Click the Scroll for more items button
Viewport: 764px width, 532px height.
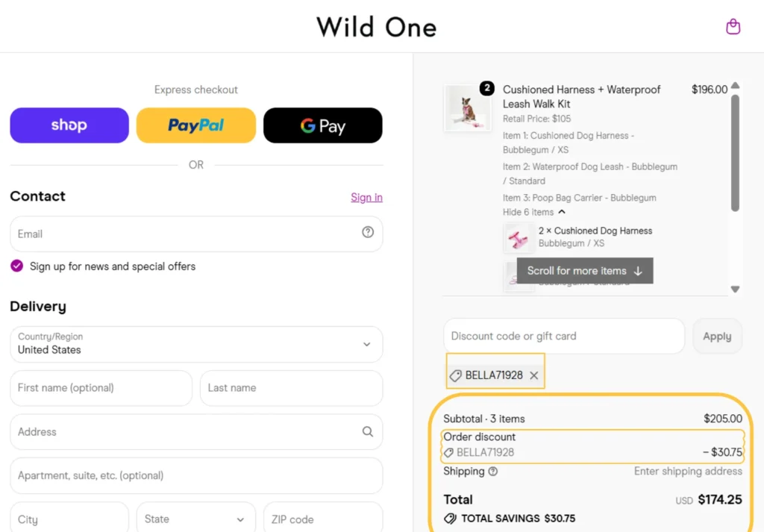point(585,271)
